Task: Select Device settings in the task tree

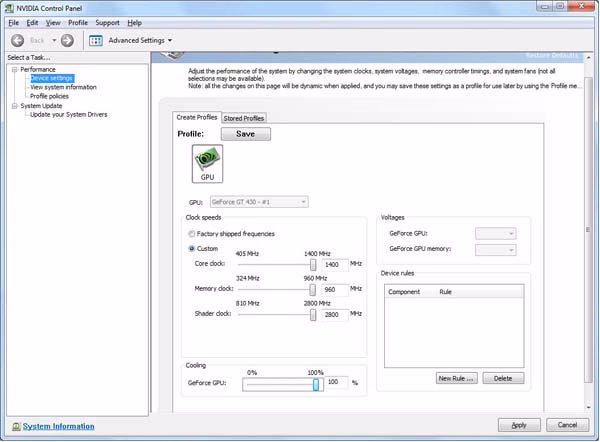Action: pyautogui.click(x=52, y=78)
